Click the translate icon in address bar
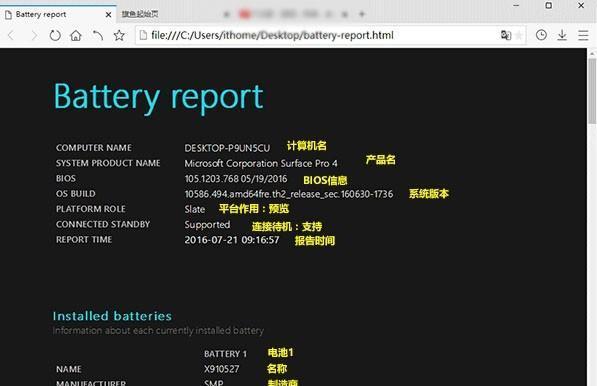597x386 pixels. coord(506,35)
